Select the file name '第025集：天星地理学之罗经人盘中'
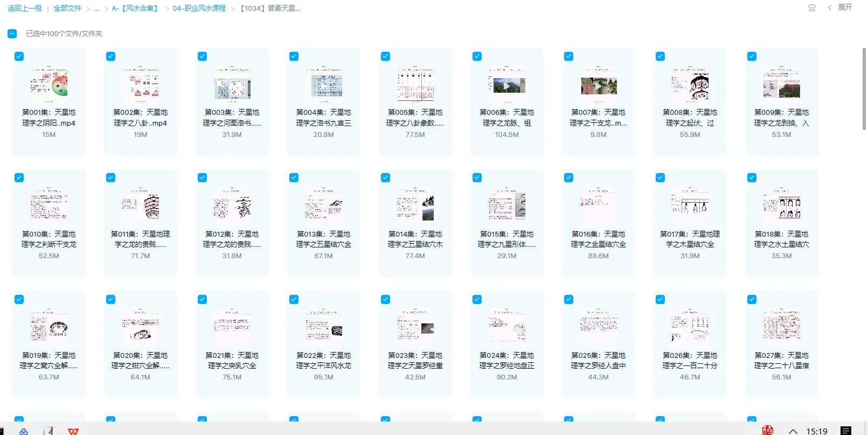Screen dimensions: 868x435 point(599,361)
